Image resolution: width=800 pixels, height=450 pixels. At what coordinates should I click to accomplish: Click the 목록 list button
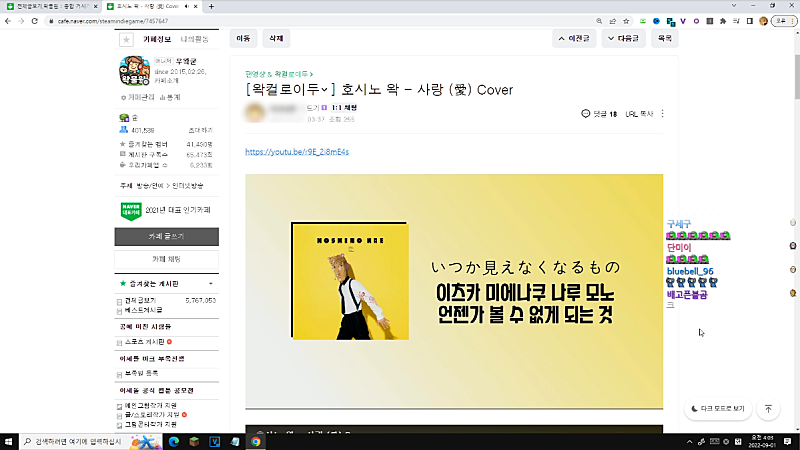click(665, 38)
